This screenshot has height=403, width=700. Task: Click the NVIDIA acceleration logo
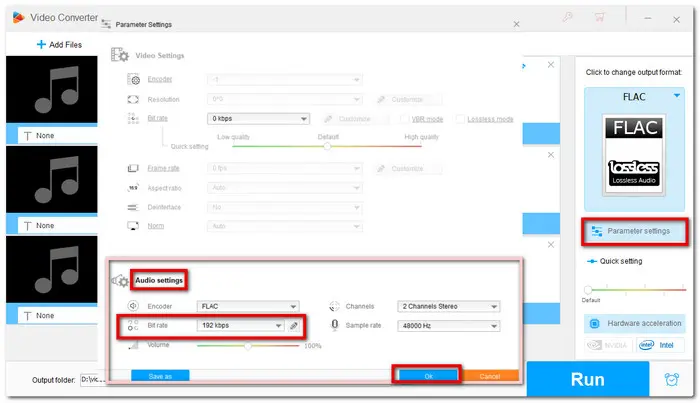pos(608,345)
